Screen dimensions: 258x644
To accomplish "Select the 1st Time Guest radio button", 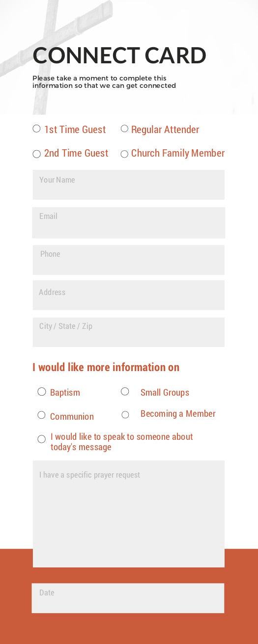I will click(36, 129).
